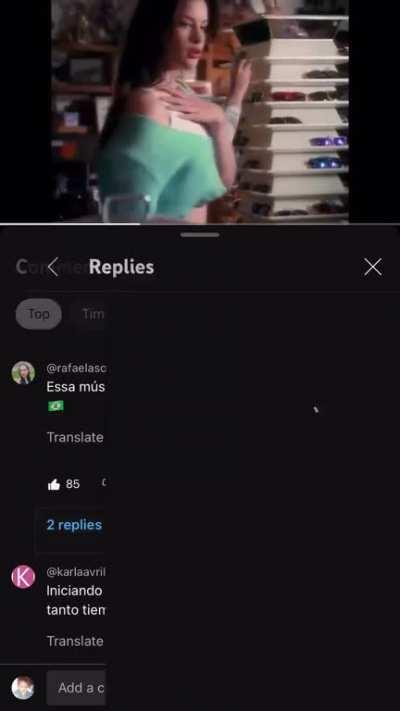This screenshot has width=400, height=711.
Task: Focus the Add a comment field
Action: [76, 688]
